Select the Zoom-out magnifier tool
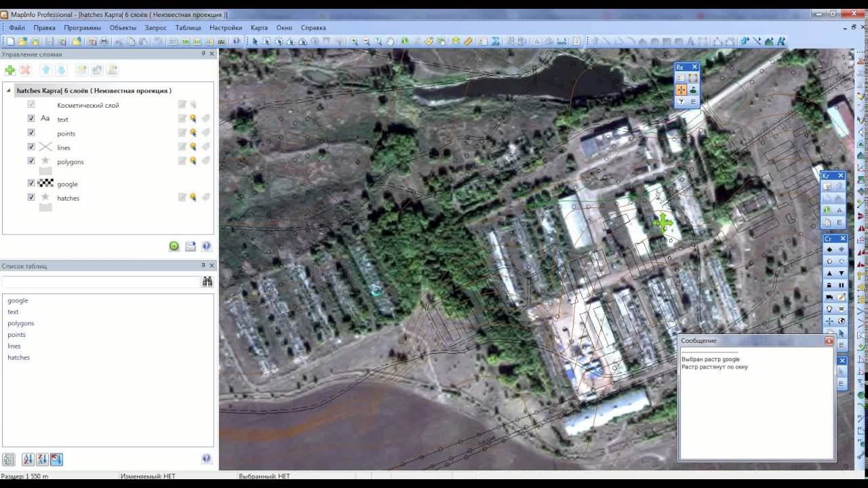This screenshot has width=868, height=488. coord(366,41)
